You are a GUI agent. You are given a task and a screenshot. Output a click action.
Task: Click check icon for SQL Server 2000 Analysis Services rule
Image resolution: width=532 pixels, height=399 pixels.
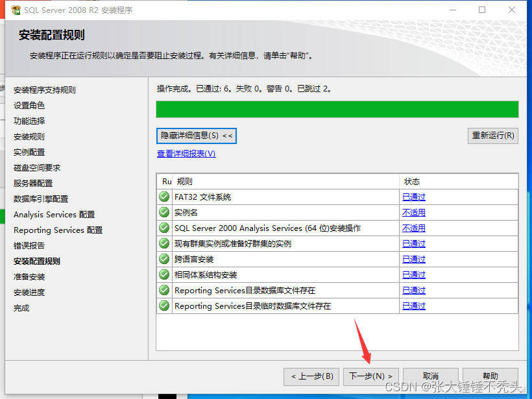(164, 228)
